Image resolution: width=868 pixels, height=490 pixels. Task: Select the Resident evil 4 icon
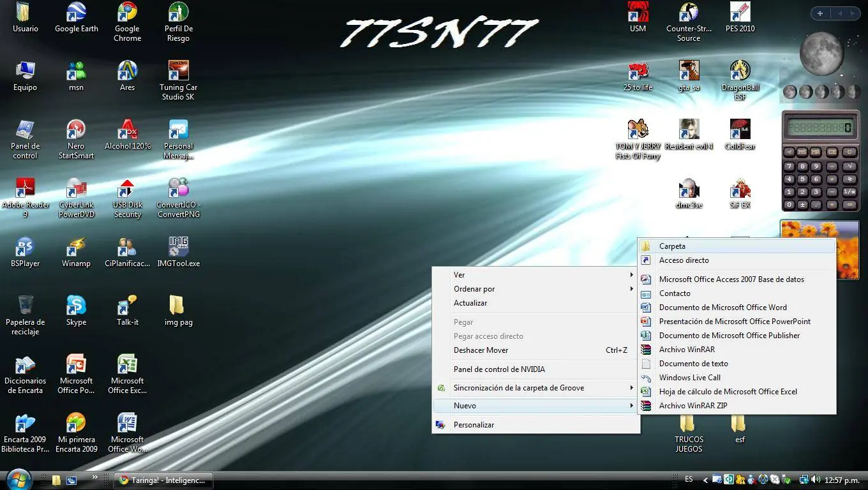[x=689, y=135]
